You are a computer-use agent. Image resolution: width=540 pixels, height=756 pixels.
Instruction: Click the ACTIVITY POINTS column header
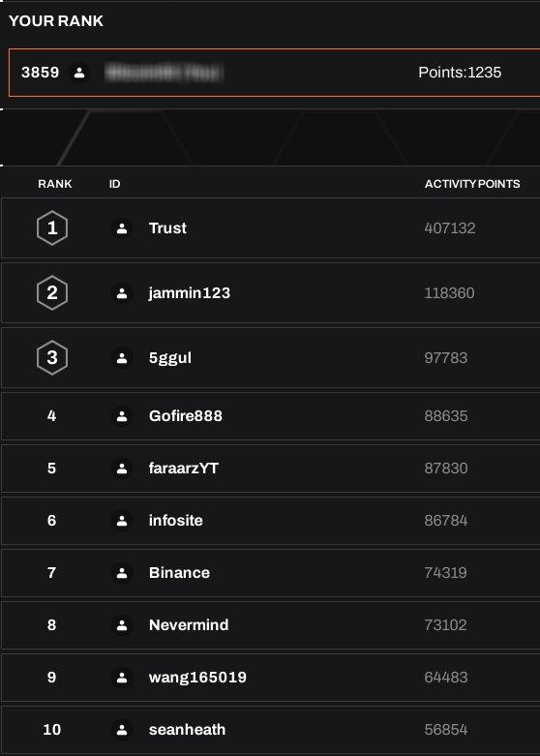pyautogui.click(x=472, y=184)
